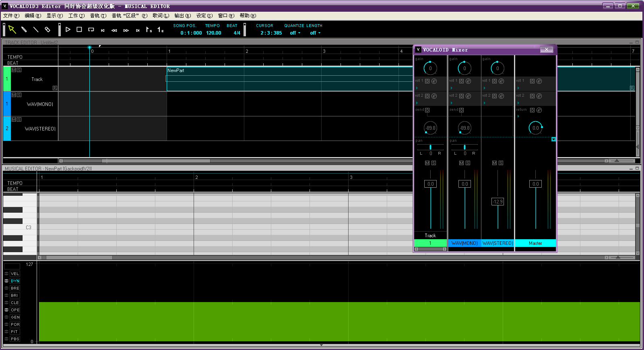Adjust Master volume fader in mixer
Screen dimensions: 644x350
click(x=535, y=184)
